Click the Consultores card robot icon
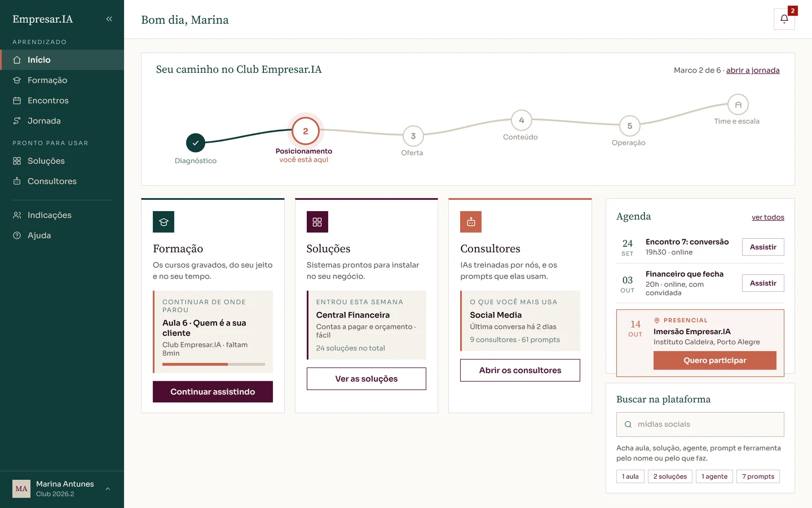Viewport: 812px width, 508px height. (x=471, y=222)
